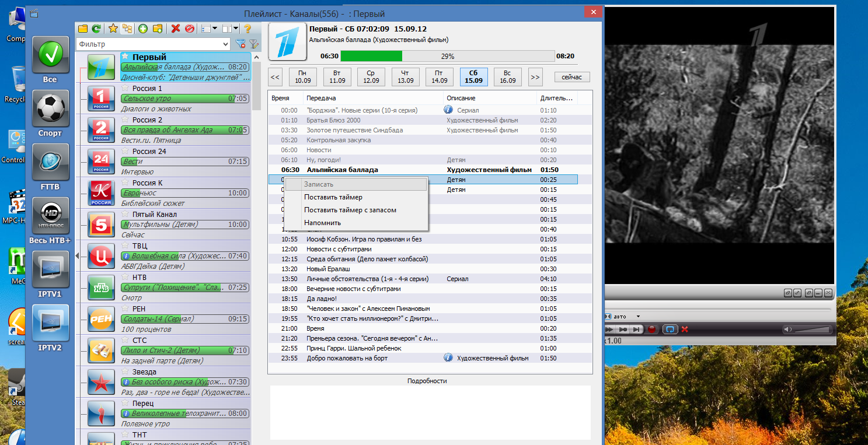Sort schedule by Время column header
Screen dimensions: 868x445
pos(286,98)
